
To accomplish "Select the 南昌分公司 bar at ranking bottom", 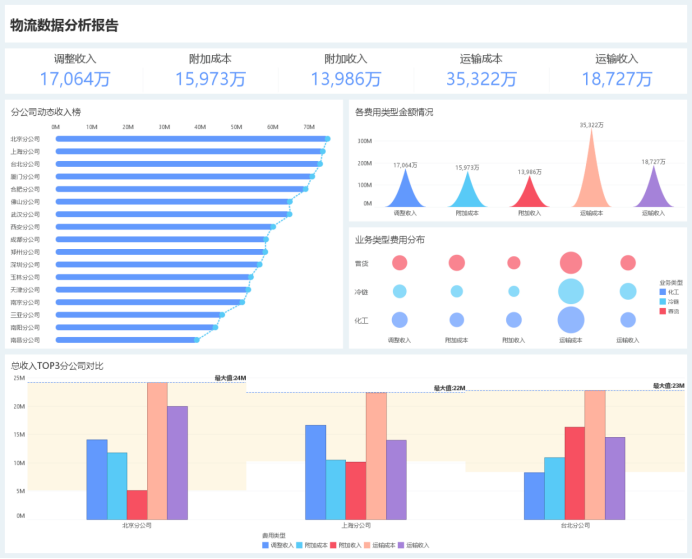I will (125, 340).
